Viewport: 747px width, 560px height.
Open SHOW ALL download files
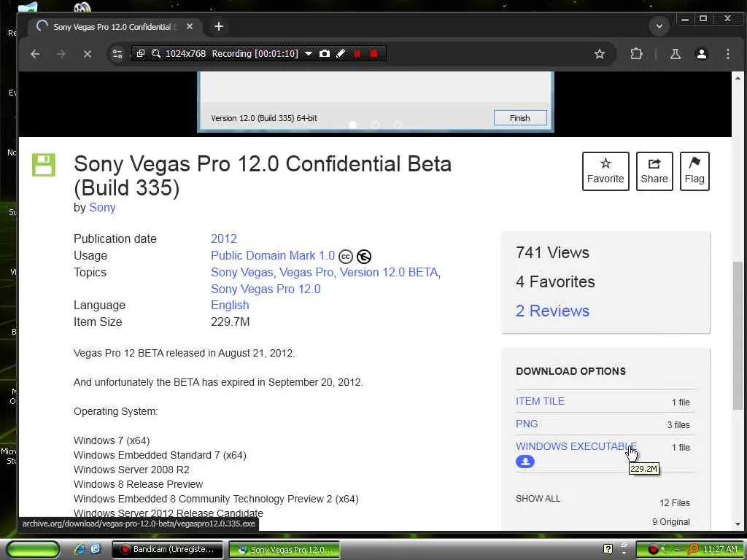point(538,499)
